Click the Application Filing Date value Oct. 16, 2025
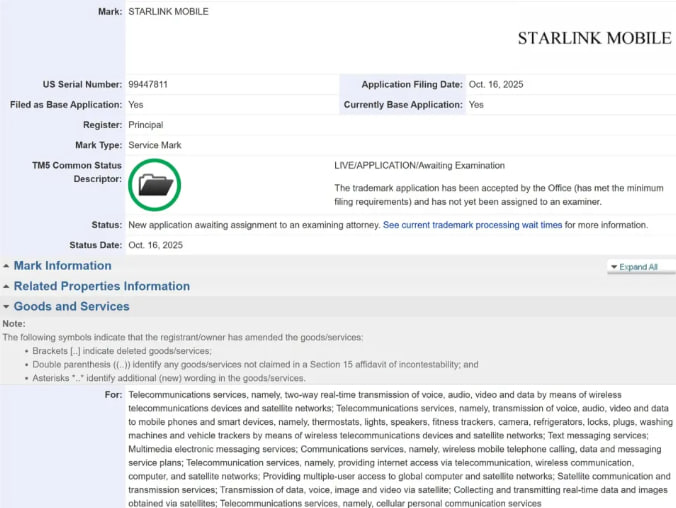The width and height of the screenshot is (676, 508). point(496,85)
